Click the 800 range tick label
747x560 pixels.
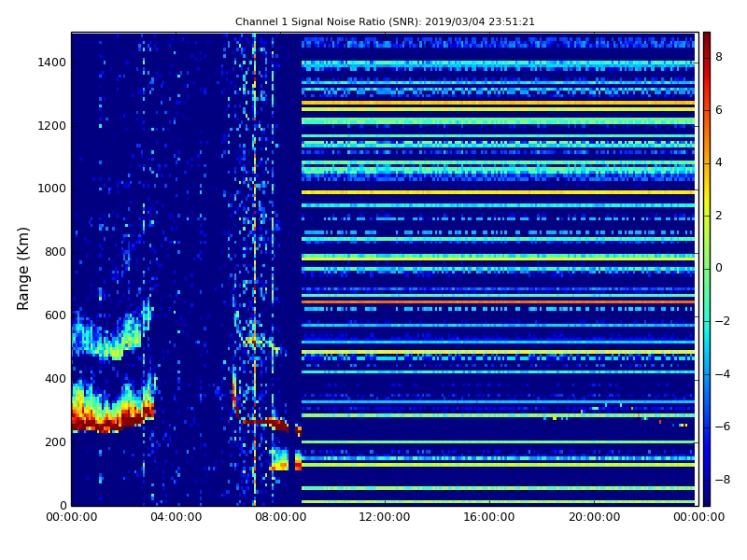click(55, 252)
